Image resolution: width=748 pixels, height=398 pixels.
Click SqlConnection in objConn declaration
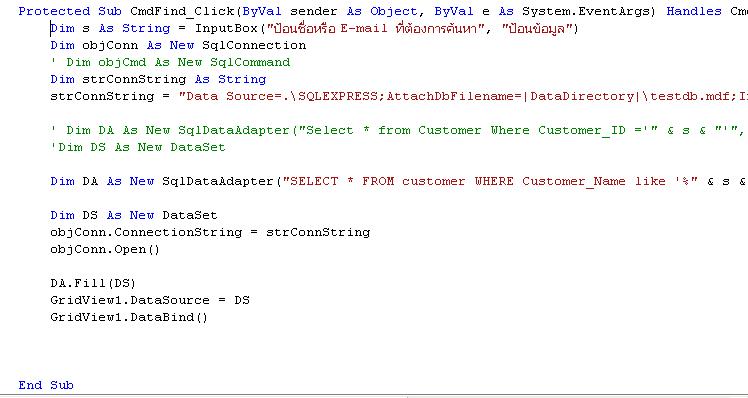click(x=254, y=45)
